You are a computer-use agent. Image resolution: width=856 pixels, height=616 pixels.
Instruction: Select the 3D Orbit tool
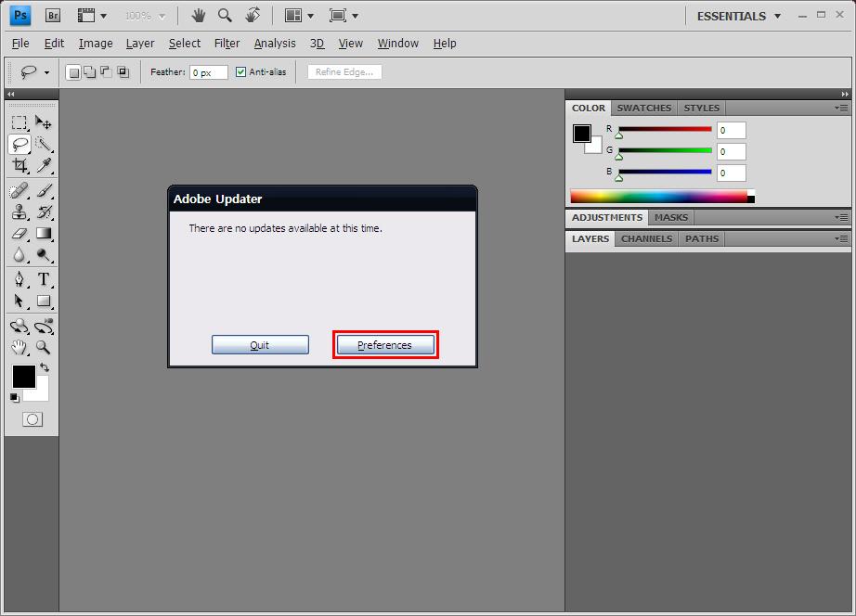click(x=43, y=327)
